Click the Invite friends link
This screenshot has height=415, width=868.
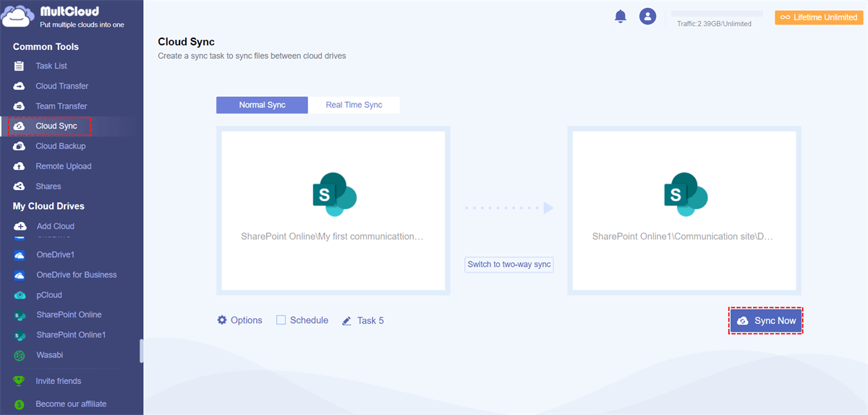coord(59,381)
